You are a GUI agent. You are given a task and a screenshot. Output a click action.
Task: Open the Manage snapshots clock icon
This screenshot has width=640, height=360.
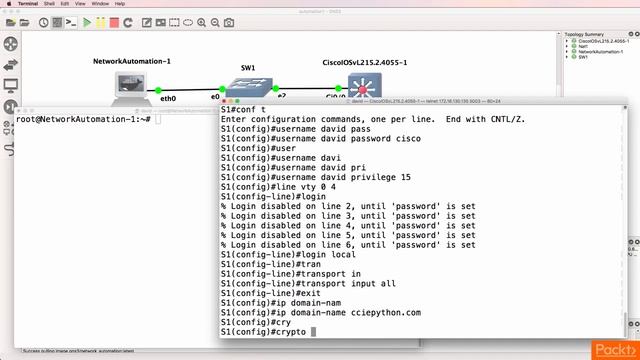(x=43, y=23)
